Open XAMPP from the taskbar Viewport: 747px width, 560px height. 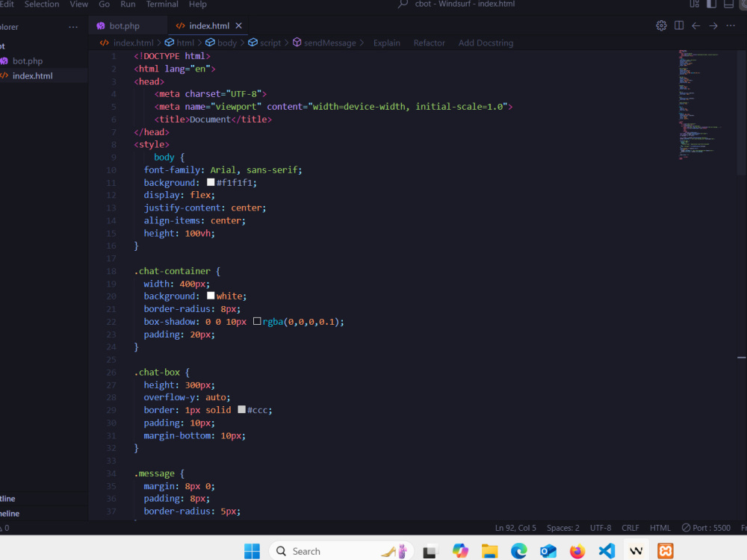[x=666, y=551]
